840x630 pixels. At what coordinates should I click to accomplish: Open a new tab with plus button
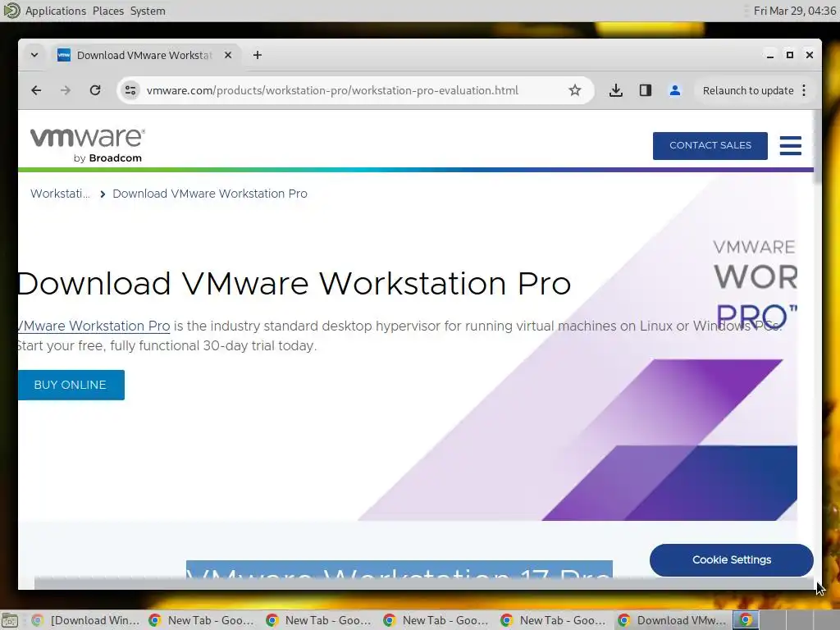pyautogui.click(x=258, y=55)
